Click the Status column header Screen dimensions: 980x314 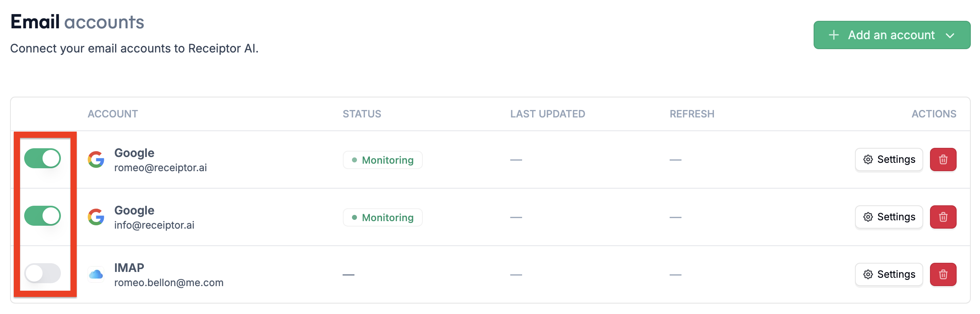click(x=362, y=114)
